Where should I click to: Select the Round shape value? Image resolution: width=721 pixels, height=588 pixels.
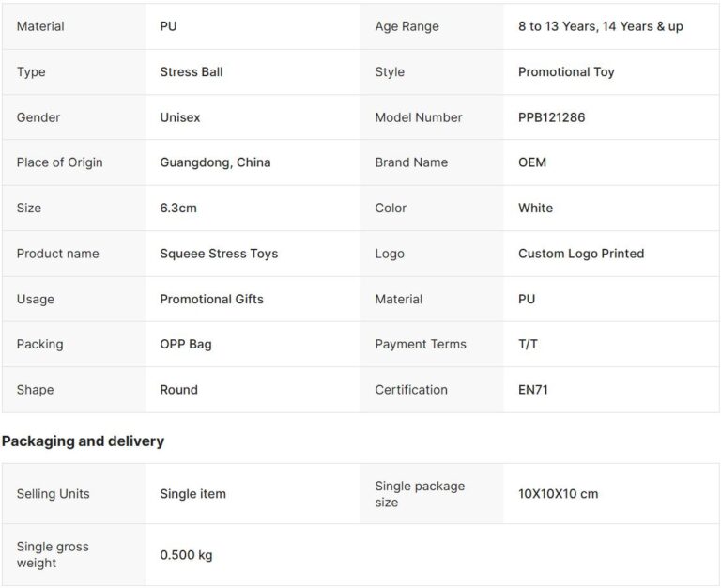tap(178, 390)
